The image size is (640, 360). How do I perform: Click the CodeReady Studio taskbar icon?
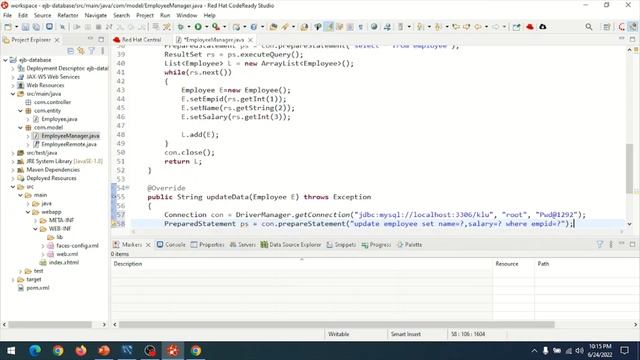pyautogui.click(x=173, y=351)
